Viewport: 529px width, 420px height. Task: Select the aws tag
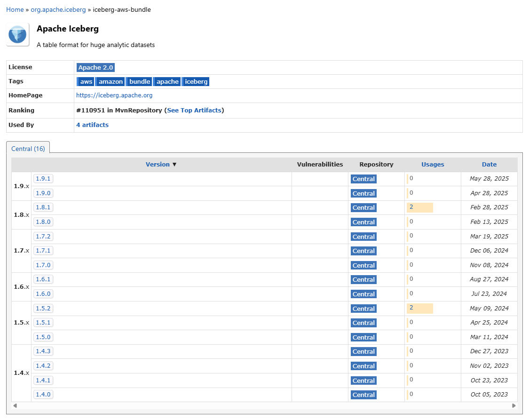[86, 82]
